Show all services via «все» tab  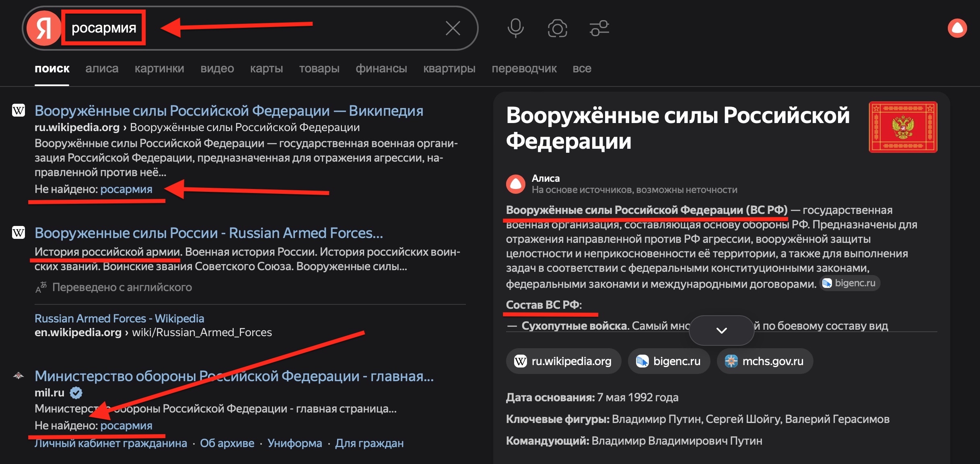pyautogui.click(x=582, y=68)
